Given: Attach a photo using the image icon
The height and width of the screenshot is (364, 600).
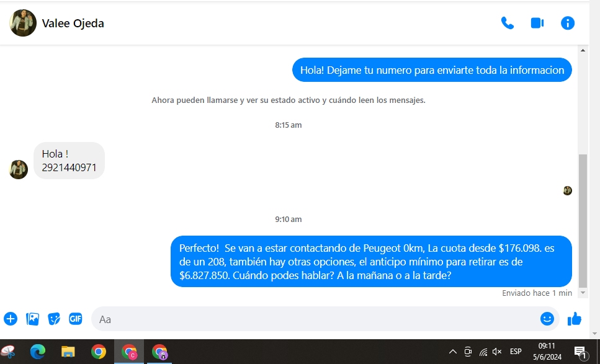Looking at the screenshot, I should (32, 319).
